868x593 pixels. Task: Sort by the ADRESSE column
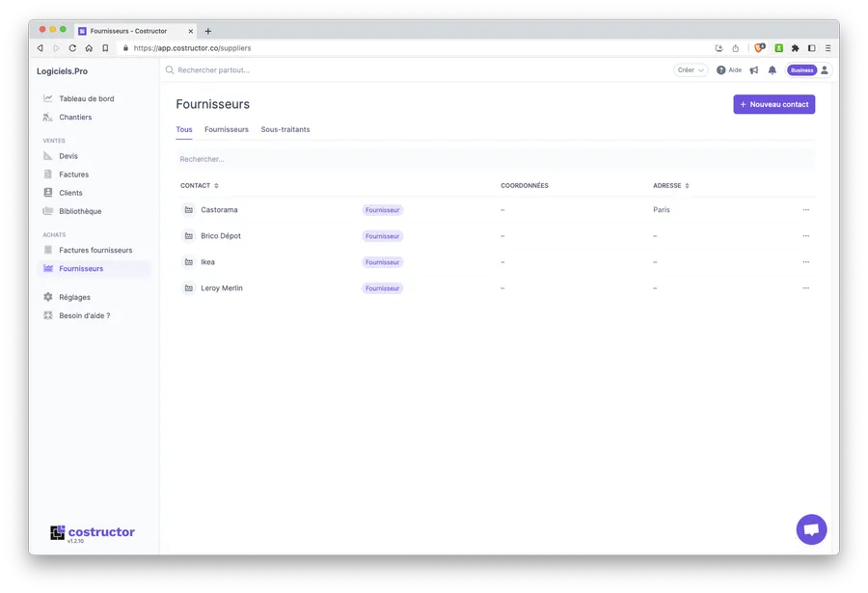671,185
